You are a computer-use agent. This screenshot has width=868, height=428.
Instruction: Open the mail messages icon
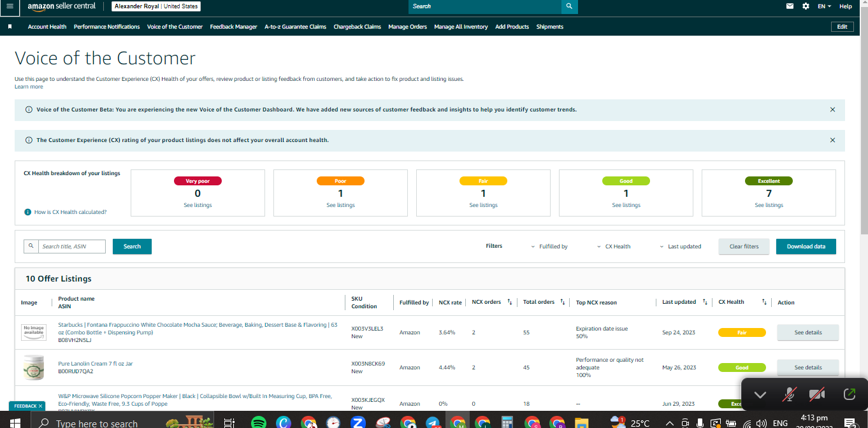coord(790,6)
